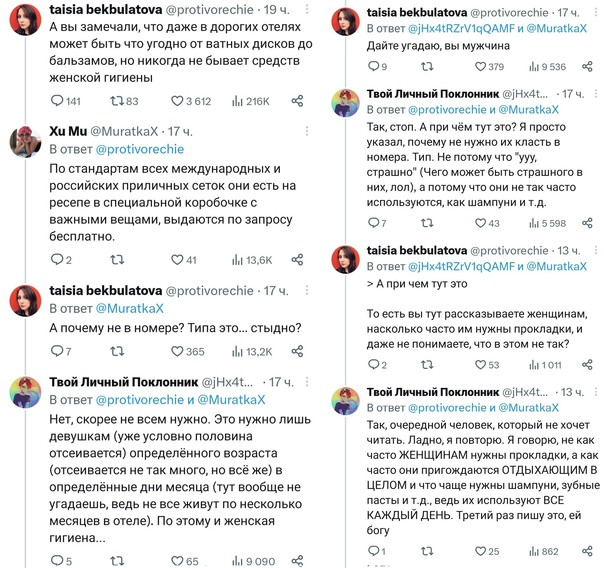
Task: Open more options on 'Дайте угадаю' tweet
Action: pos(596,12)
